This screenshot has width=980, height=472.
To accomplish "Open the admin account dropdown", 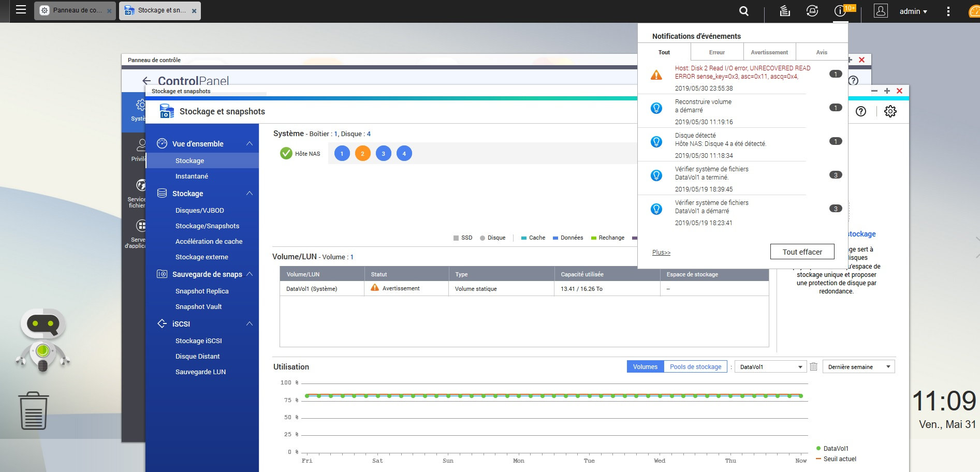I will 913,11.
